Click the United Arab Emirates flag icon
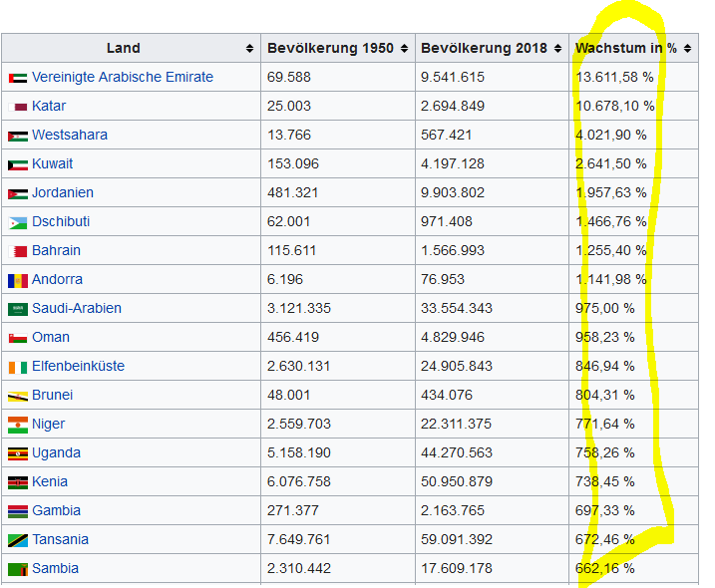715x588 pixels. [x=18, y=78]
